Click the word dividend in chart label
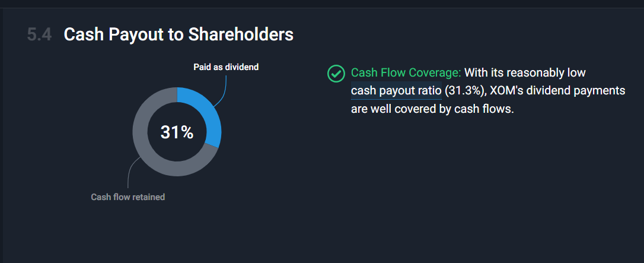Viewport: 644px width, 263px height. [242, 67]
